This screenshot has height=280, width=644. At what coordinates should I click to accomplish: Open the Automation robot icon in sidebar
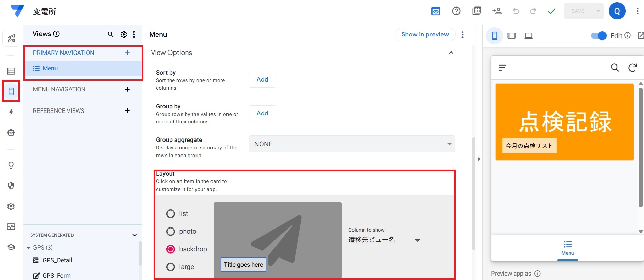click(11, 133)
